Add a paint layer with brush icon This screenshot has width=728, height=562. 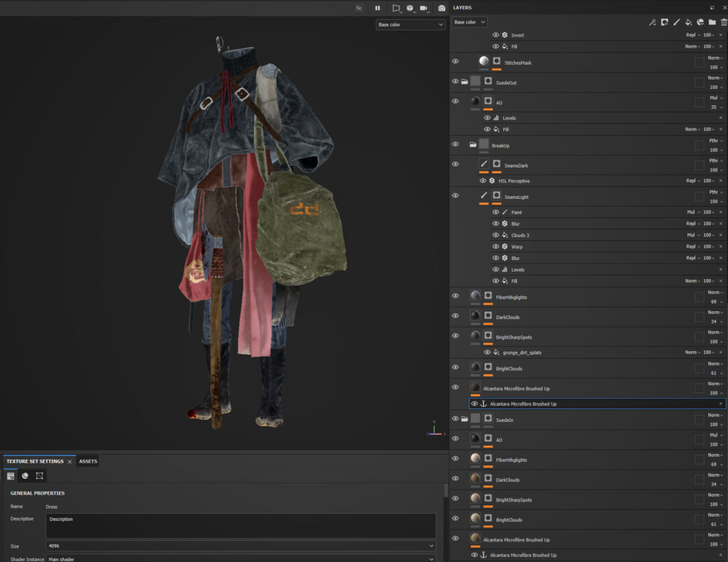[x=676, y=22]
